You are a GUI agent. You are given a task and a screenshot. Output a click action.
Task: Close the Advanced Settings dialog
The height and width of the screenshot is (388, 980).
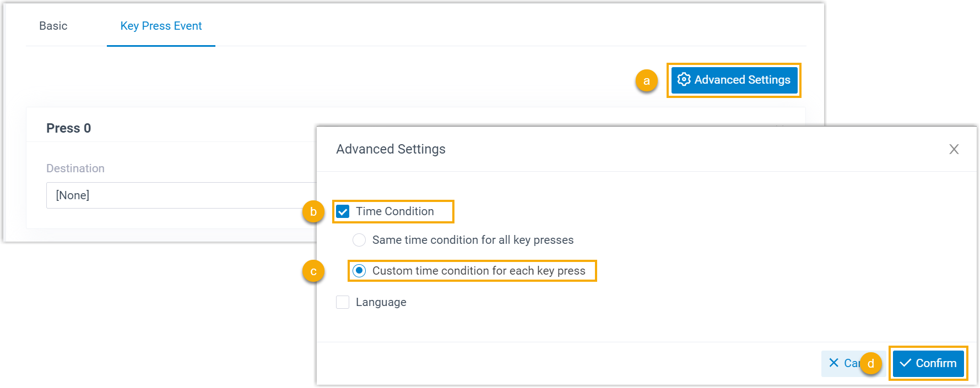(x=954, y=149)
